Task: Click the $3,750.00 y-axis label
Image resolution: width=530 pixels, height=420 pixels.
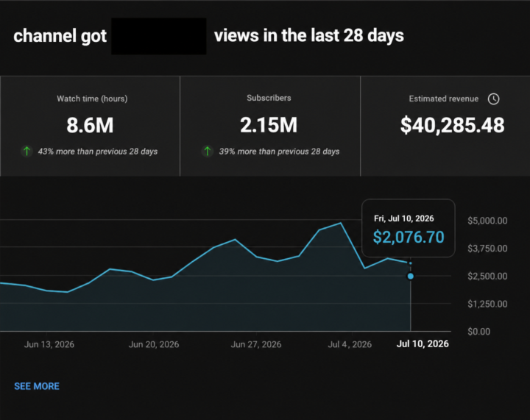Action: [x=487, y=249]
